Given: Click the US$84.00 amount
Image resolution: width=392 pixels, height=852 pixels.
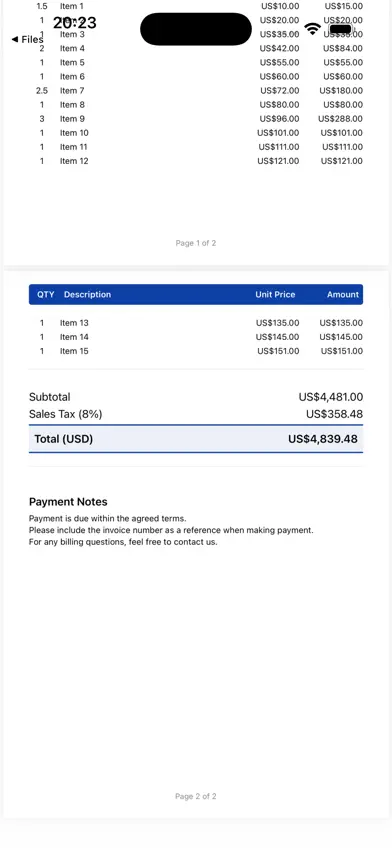Looking at the screenshot, I should 343,48.
